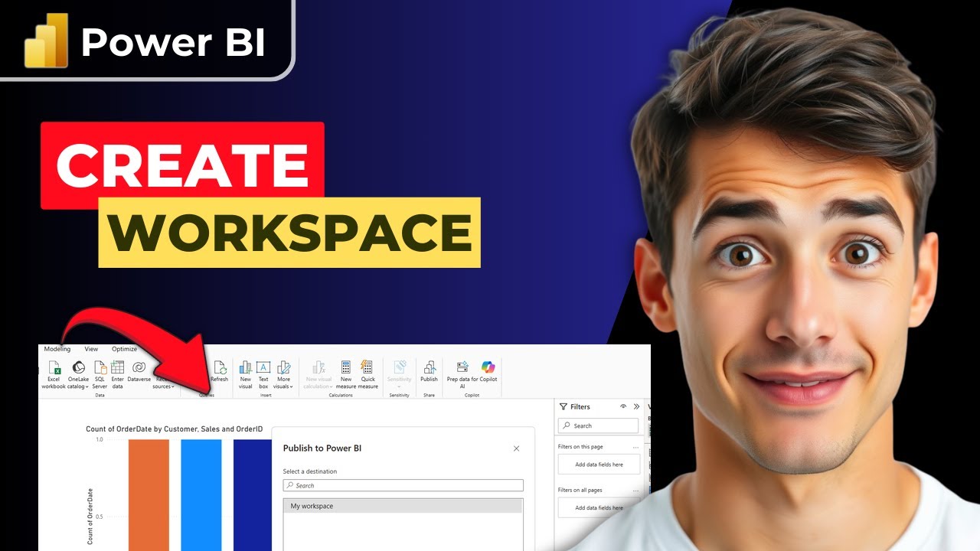The width and height of the screenshot is (980, 551).
Task: Click the "Filters on this page" heading
Action: pos(580,447)
